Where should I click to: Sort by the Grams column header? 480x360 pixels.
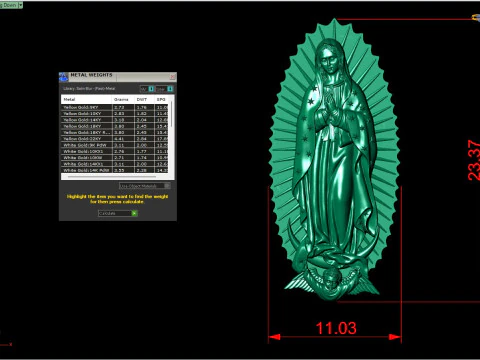coord(123,99)
